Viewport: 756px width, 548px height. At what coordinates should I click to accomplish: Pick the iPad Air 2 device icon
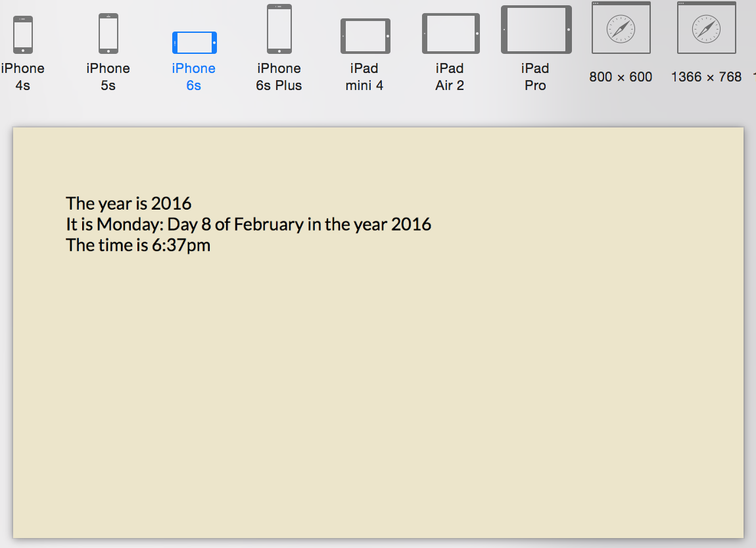(x=450, y=34)
